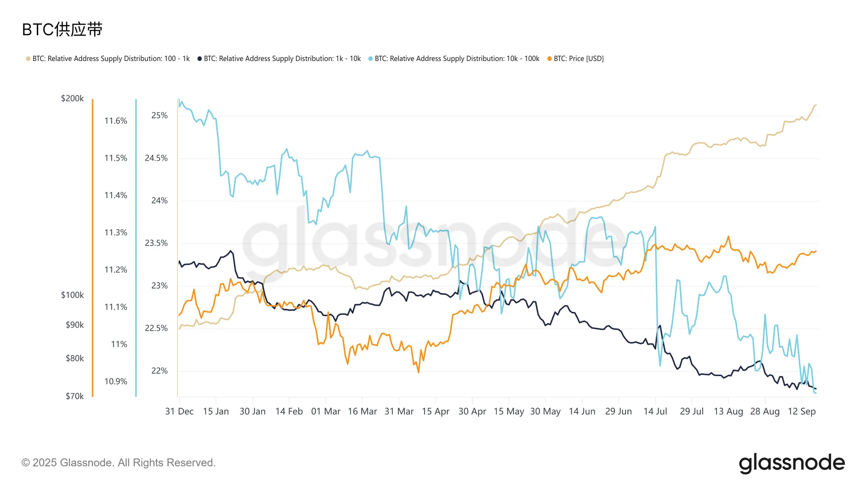Image resolution: width=868 pixels, height=488 pixels.
Task: Toggle the 1k - 10k Supply Distribution series label
Action: click(282, 59)
